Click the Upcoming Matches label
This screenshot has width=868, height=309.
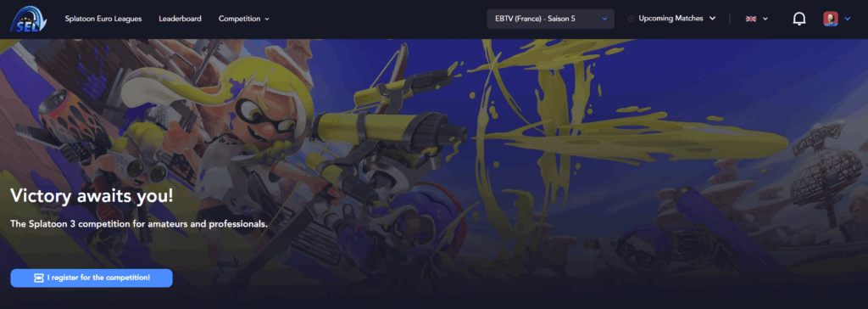click(x=671, y=19)
